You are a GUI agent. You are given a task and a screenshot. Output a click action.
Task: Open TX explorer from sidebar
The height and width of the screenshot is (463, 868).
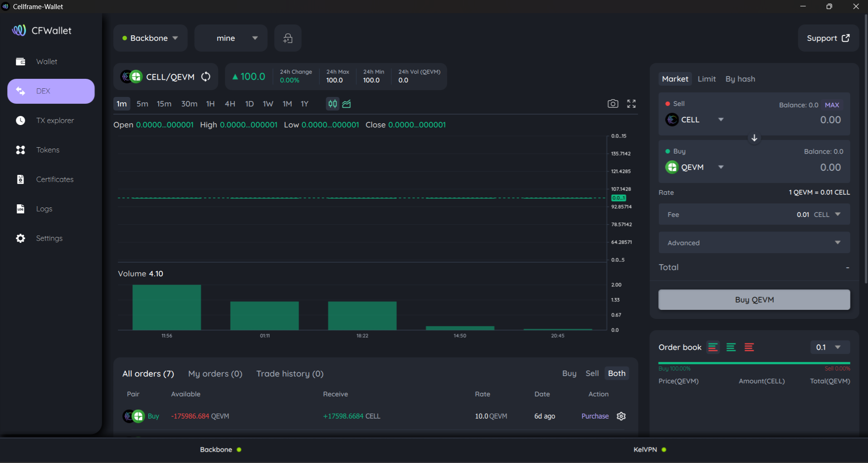51,121
